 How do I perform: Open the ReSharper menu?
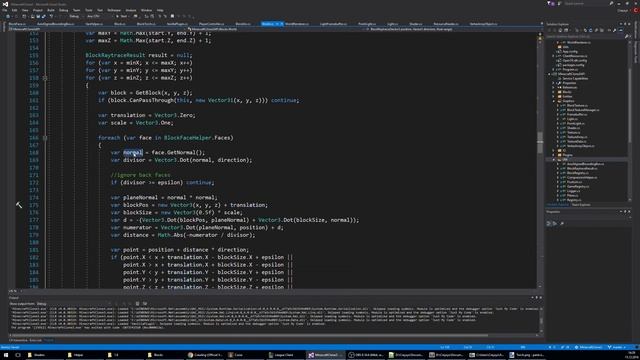(x=114, y=10)
